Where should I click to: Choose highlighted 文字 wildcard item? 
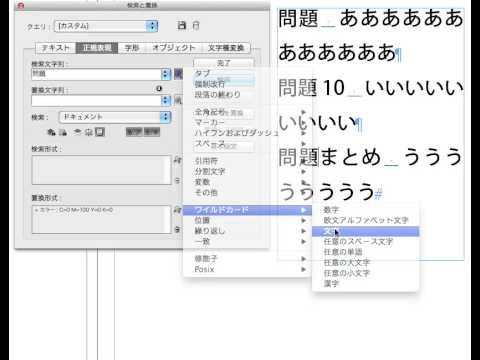[x=366, y=231]
